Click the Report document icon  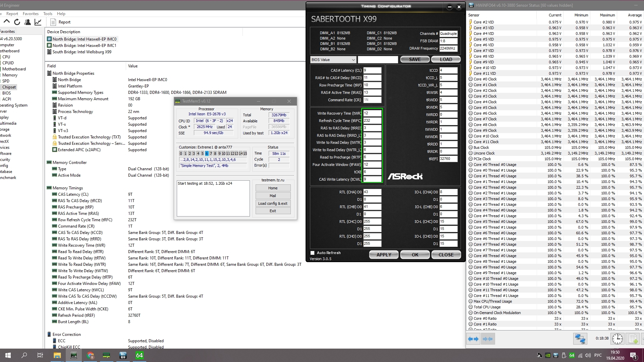pos(53,22)
